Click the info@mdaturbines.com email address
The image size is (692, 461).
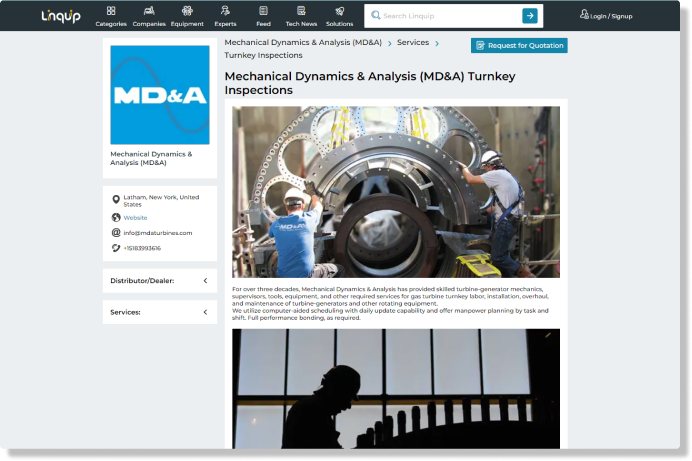pyautogui.click(x=158, y=233)
